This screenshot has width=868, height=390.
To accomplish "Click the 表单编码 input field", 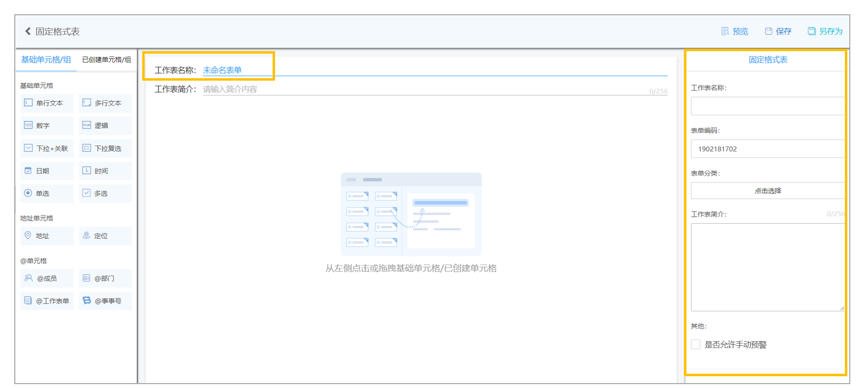I will coord(768,149).
